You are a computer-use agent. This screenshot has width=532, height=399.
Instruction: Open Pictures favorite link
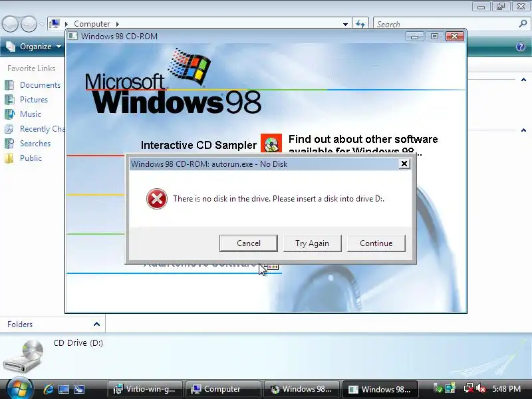[34, 99]
